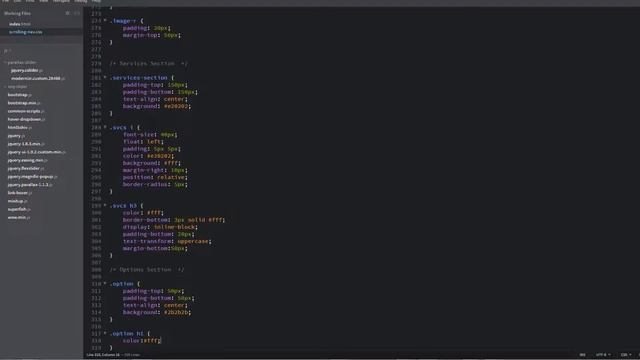Open jquery.magnific-popup.js file
The height and width of the screenshot is (360, 640).
click(32, 176)
